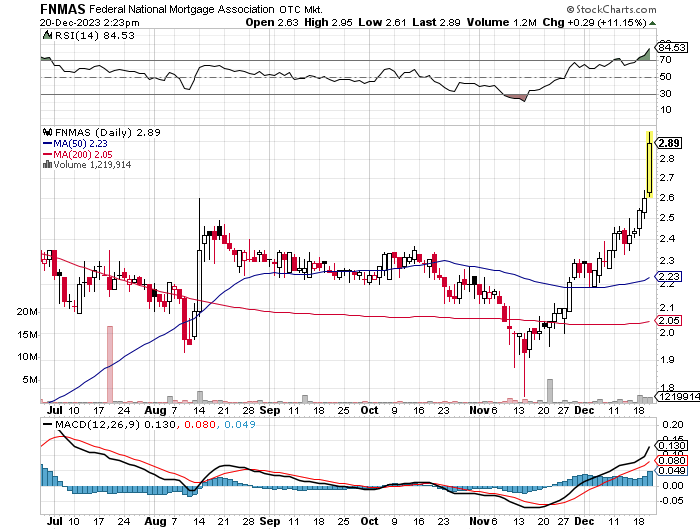Click the 'Dec' label on the MACD date axis
700x530 pixels.
[584, 521]
